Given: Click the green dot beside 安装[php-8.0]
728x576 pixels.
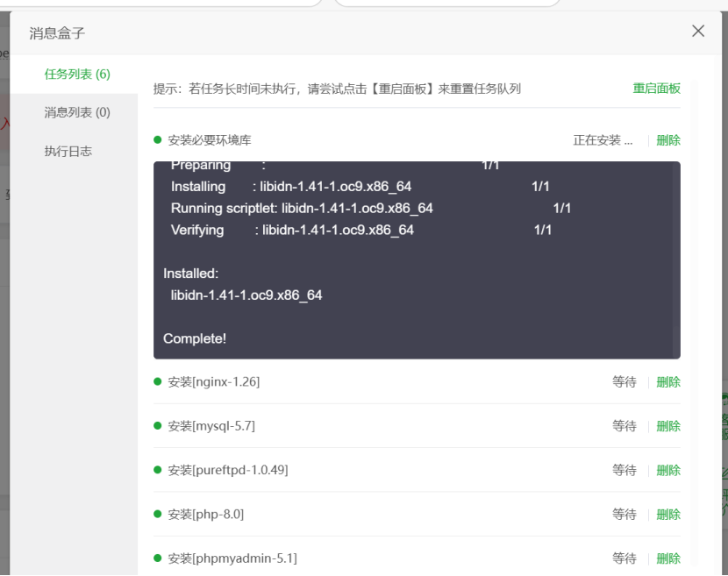Looking at the screenshot, I should click(x=157, y=514).
